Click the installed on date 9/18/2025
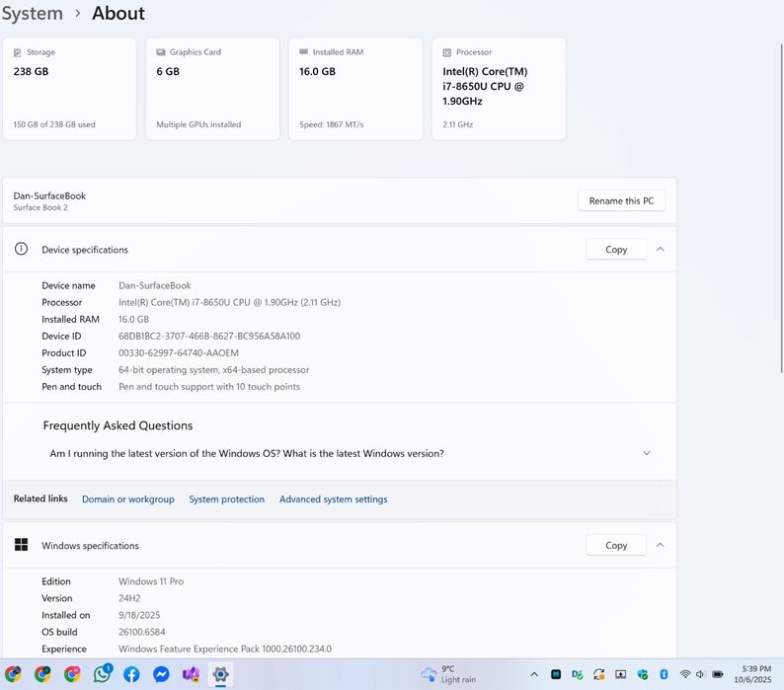Viewport: 784px width, 690px height. [x=139, y=615]
